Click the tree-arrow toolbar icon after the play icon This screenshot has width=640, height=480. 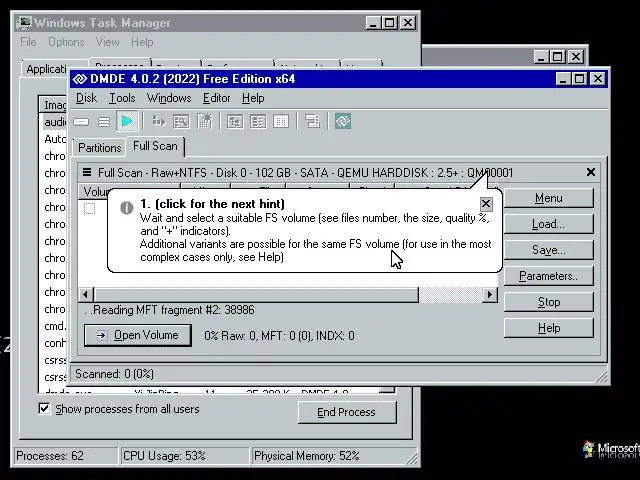pos(158,121)
